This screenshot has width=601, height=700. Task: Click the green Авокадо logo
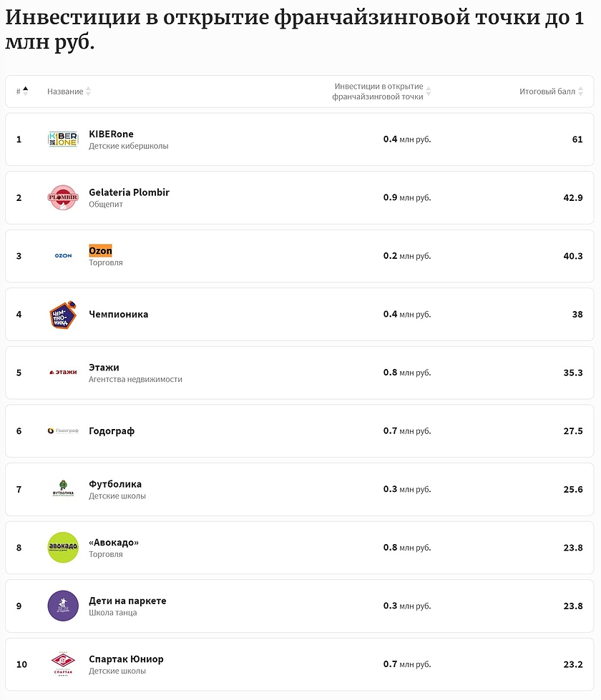(63, 548)
